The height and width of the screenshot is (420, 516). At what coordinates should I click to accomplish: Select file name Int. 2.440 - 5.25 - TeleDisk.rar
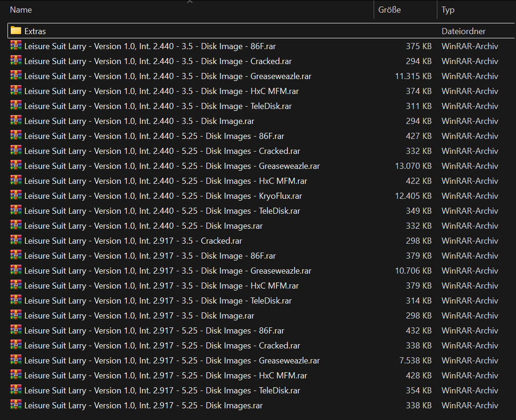tap(162, 211)
